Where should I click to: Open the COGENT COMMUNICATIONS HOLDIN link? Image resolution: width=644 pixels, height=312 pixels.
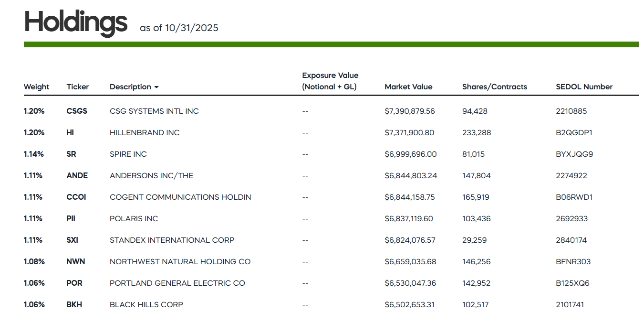pos(180,197)
